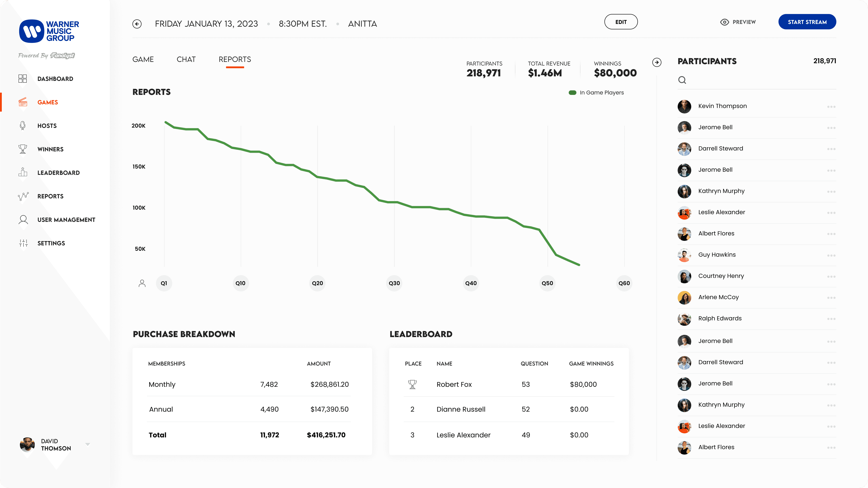
Task: Click Arlene McCoy's avatar in participants
Action: 684,297
